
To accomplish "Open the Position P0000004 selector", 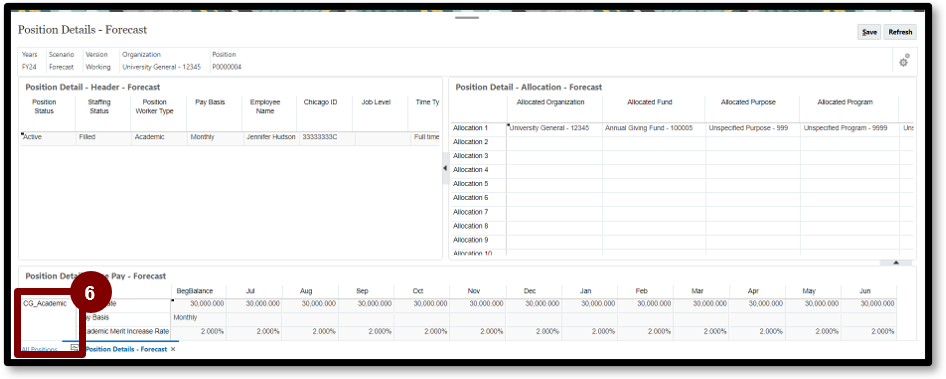I will click(x=227, y=61).
